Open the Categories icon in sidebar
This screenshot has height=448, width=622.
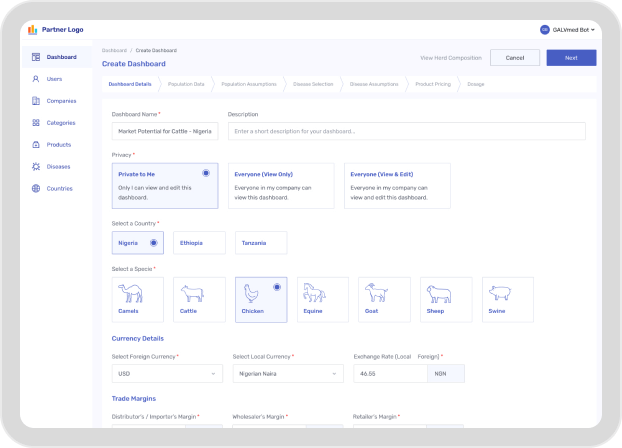tap(36, 123)
